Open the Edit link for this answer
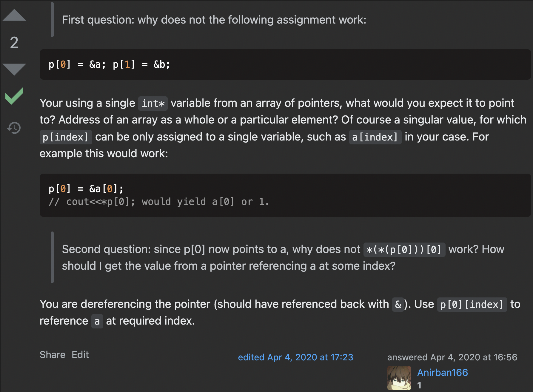This screenshot has height=392, width=533. pyautogui.click(x=80, y=355)
